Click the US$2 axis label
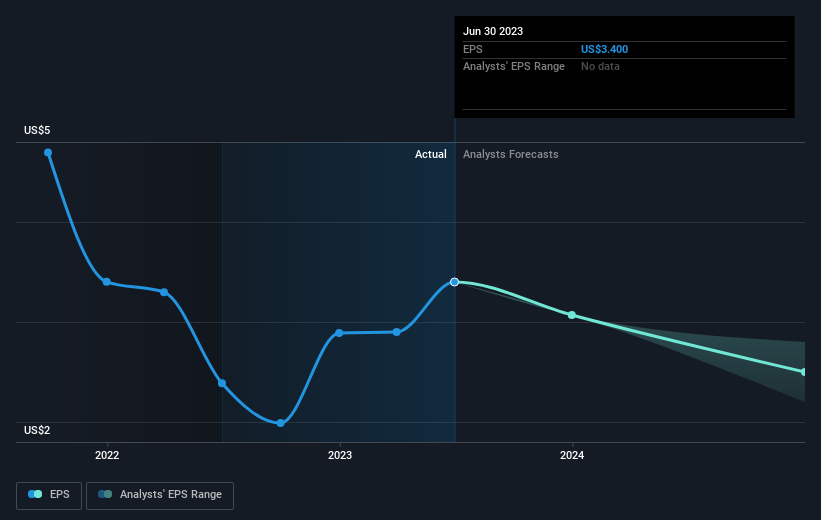This screenshot has height=520, width=821. (x=37, y=430)
